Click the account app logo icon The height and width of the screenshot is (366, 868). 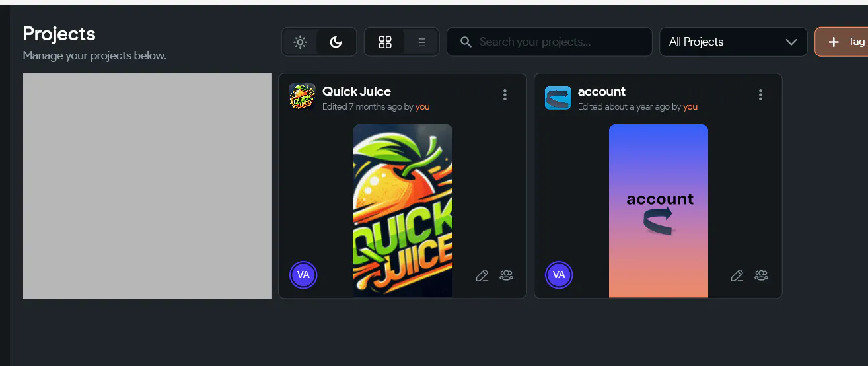[x=558, y=97]
